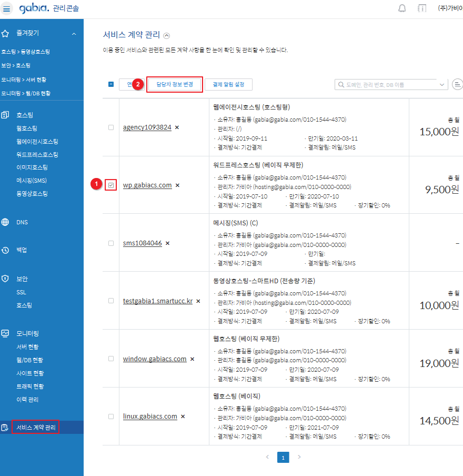Click the x icon next to linux.gabiacs.com

point(183,417)
